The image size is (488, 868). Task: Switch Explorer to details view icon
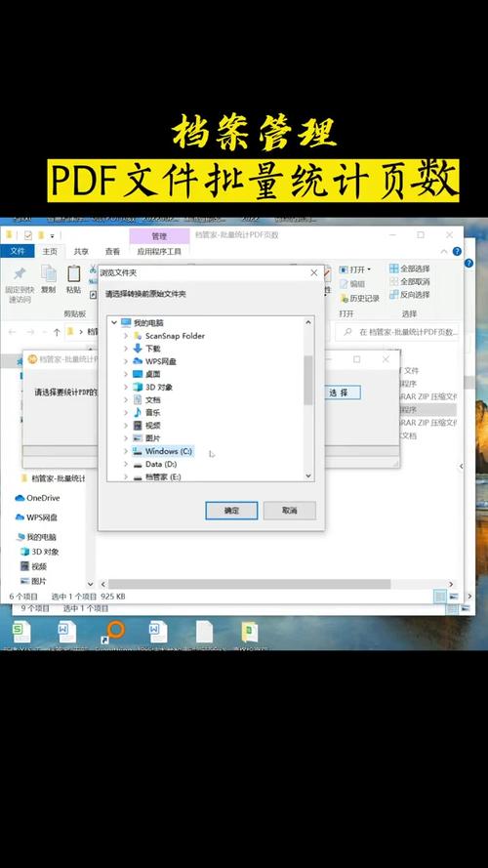click(x=440, y=597)
